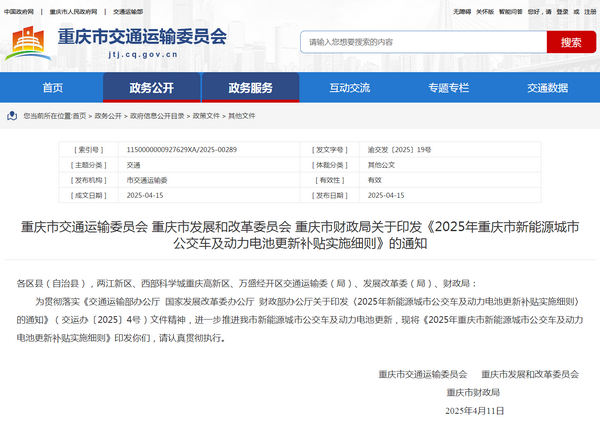Select the 专题专栏 navigation tab
This screenshot has width=600, height=442.
tap(448, 88)
